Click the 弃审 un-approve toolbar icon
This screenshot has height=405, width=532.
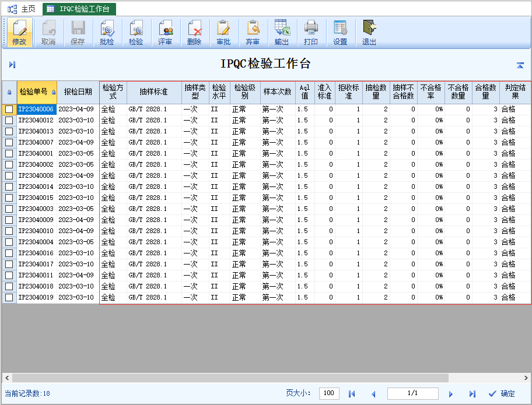pyautogui.click(x=253, y=33)
